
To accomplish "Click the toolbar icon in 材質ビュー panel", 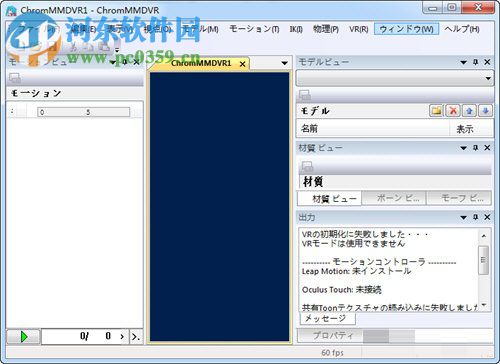I will tap(307, 166).
